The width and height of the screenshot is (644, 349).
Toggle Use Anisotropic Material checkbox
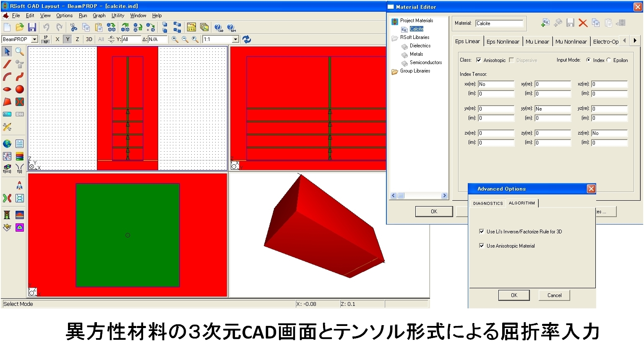click(x=482, y=246)
